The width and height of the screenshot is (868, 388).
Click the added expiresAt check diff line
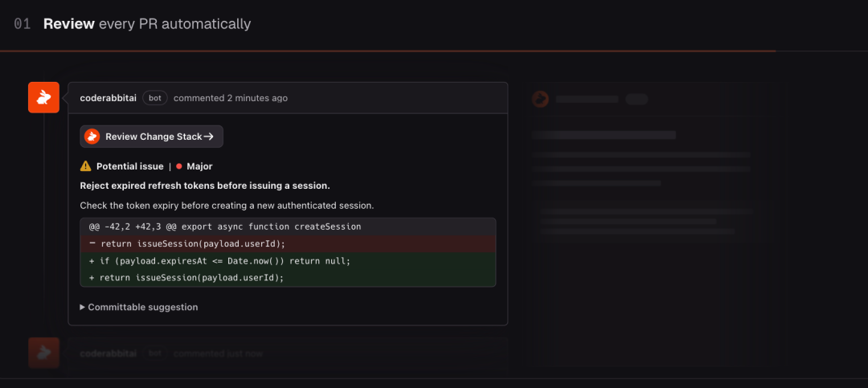[288, 261]
